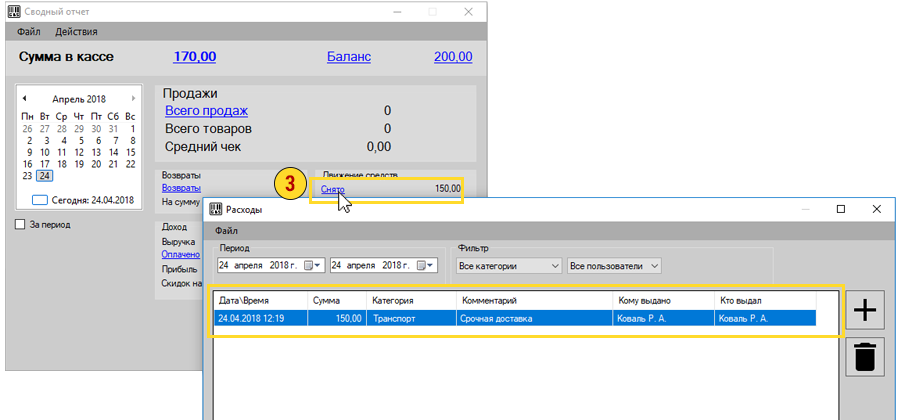Viewport: 900px width, 420px height.
Task: Click the Баланс link
Action: point(349,57)
